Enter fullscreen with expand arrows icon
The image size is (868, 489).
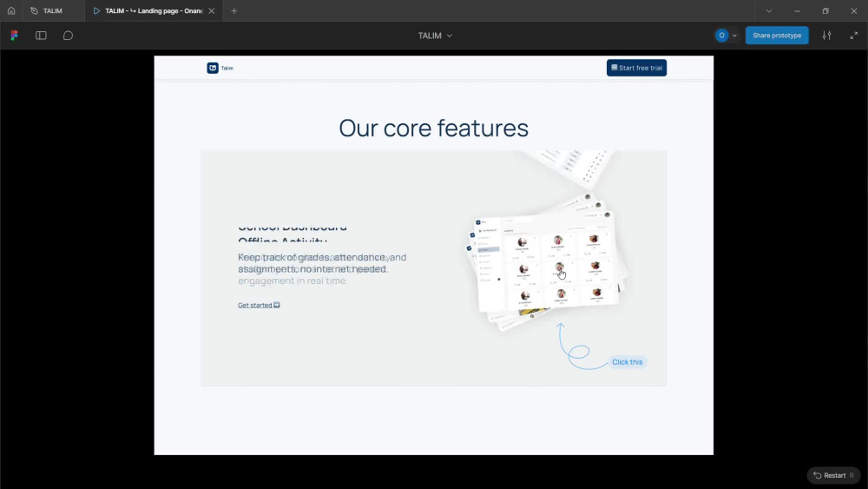click(853, 36)
